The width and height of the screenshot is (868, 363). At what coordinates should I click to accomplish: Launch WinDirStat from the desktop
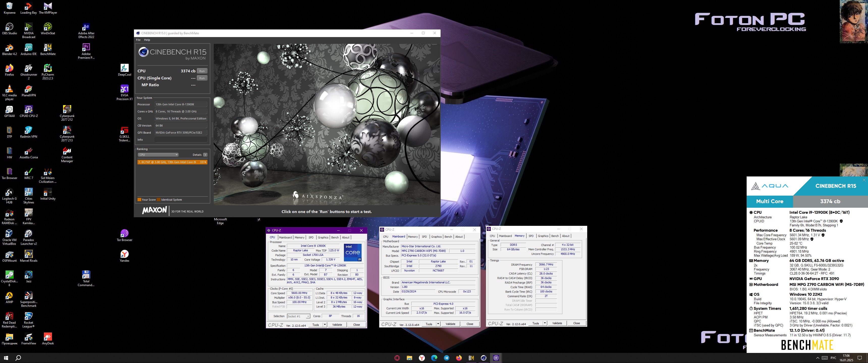pos(48,29)
